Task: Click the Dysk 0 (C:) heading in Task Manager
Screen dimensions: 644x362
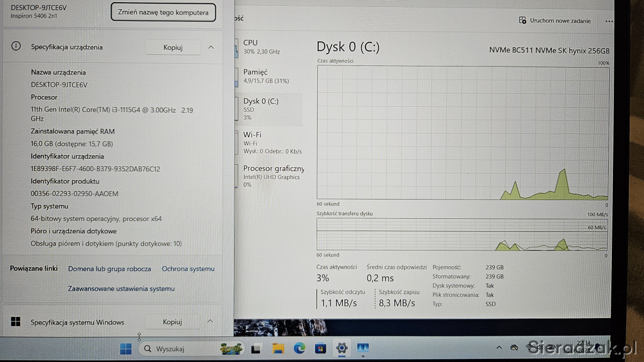Action: (348, 47)
